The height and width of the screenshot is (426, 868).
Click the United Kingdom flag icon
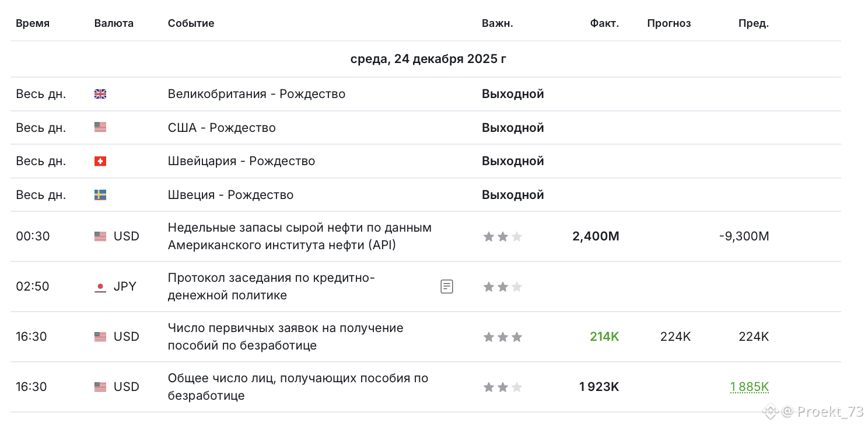click(x=100, y=94)
